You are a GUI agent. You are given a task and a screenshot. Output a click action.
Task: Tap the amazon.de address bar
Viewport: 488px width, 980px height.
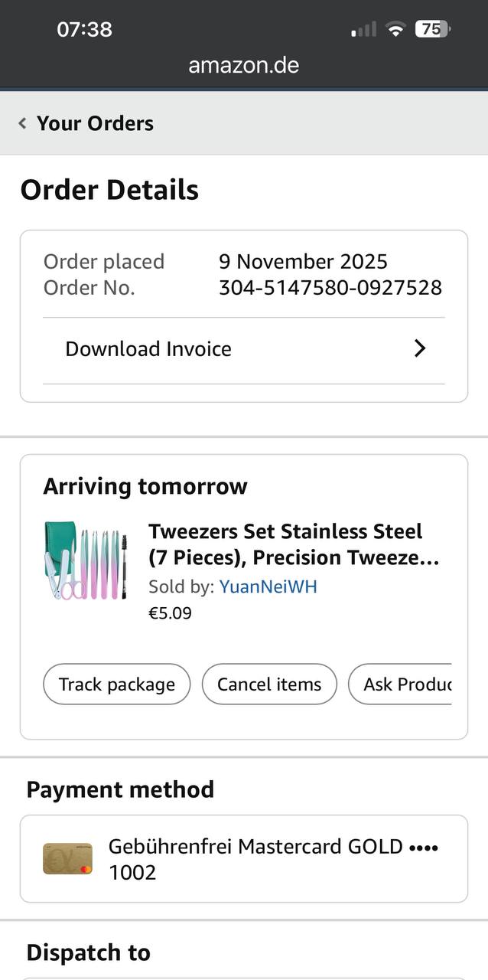click(x=243, y=64)
